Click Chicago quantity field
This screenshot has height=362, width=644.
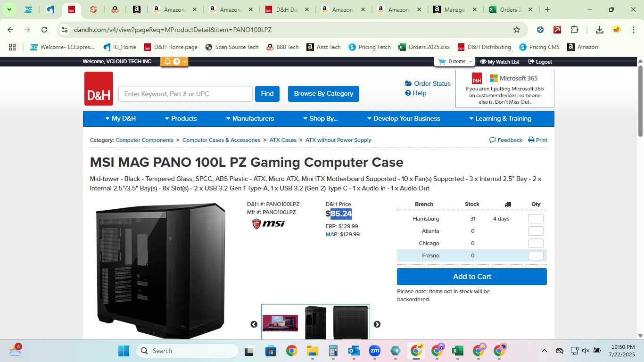click(x=536, y=243)
